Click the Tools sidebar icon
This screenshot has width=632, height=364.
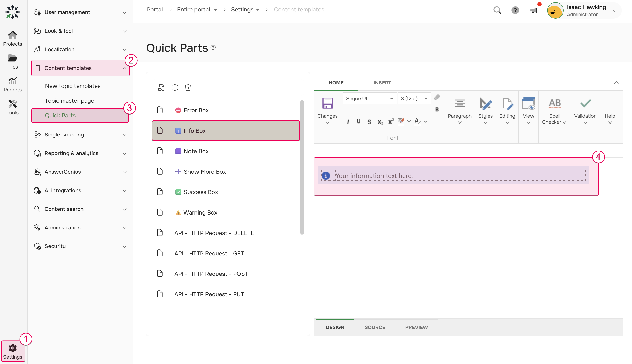click(x=12, y=107)
